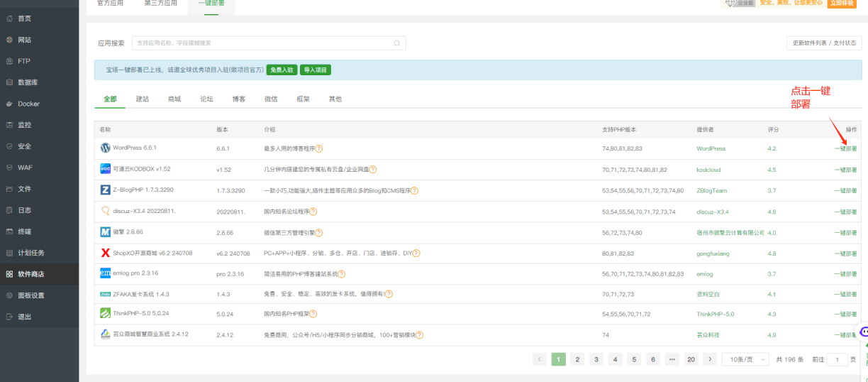
Task: Go to pagination page 2
Action: [x=577, y=359]
